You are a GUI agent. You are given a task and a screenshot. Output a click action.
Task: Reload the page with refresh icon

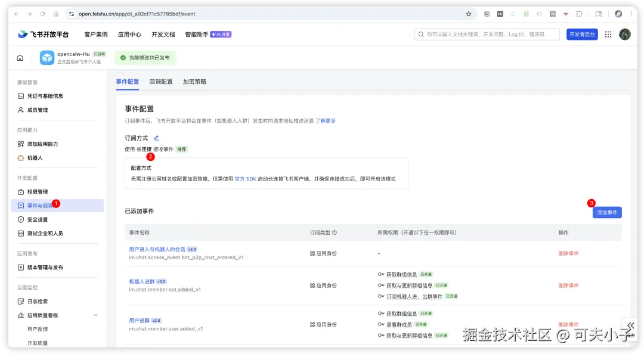pyautogui.click(x=43, y=14)
